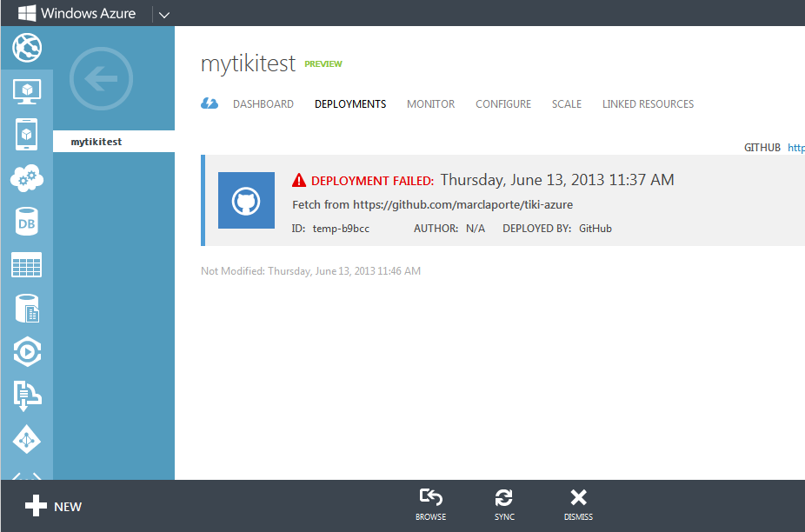Screen dimensions: 805x532
Task: Switch to Linked Resources tab
Action: (x=648, y=104)
